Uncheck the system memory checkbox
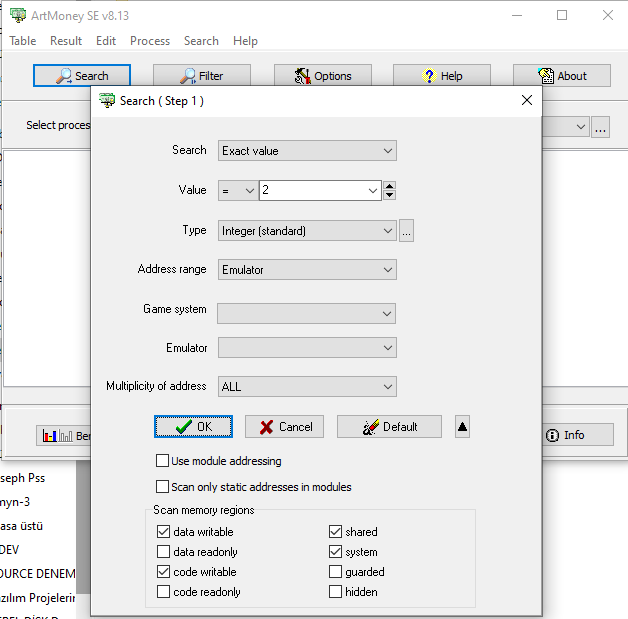The image size is (628, 619). [x=335, y=551]
